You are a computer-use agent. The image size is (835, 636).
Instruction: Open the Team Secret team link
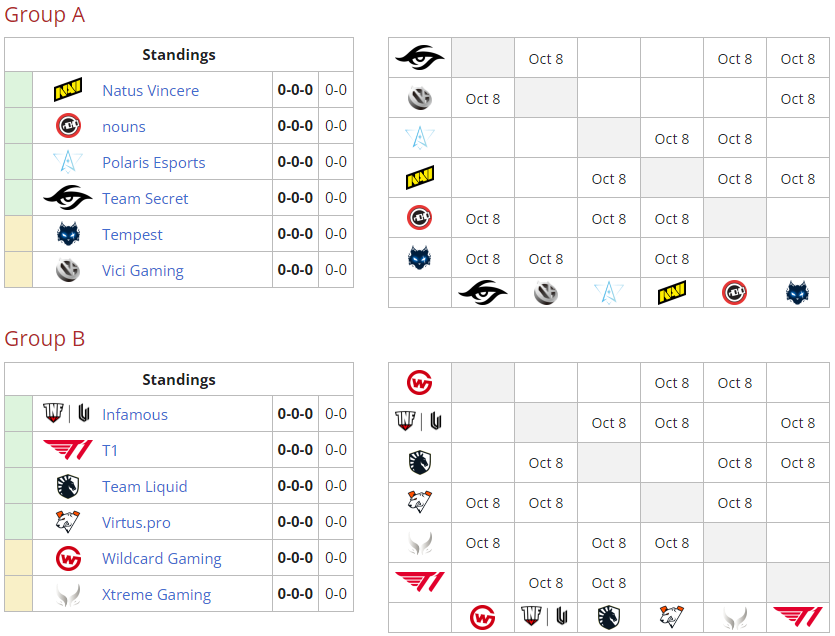point(145,198)
